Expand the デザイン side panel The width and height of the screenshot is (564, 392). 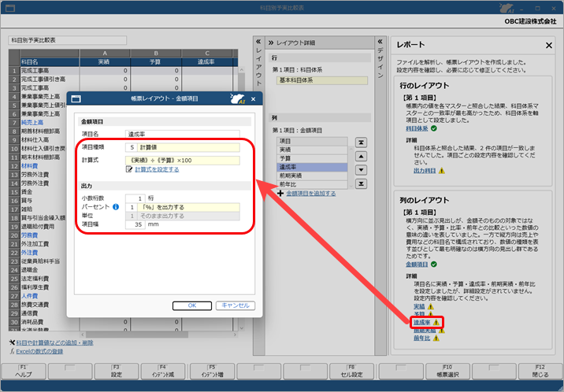[380, 42]
